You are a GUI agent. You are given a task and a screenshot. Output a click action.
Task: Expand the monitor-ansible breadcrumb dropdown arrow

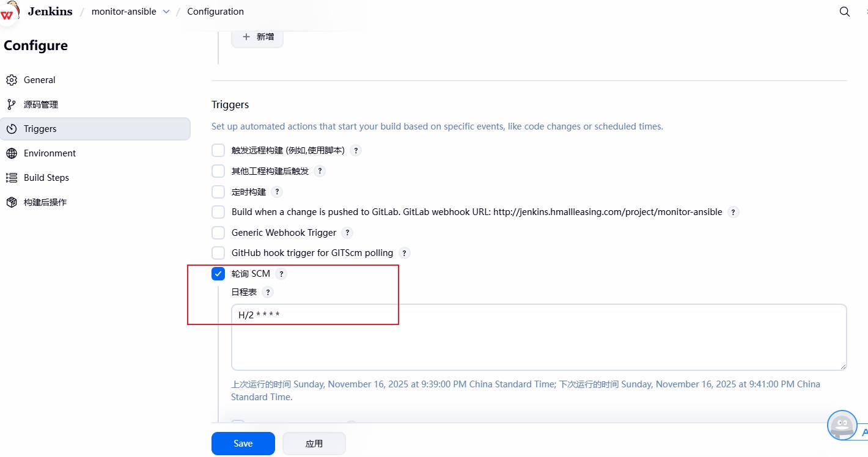click(166, 12)
